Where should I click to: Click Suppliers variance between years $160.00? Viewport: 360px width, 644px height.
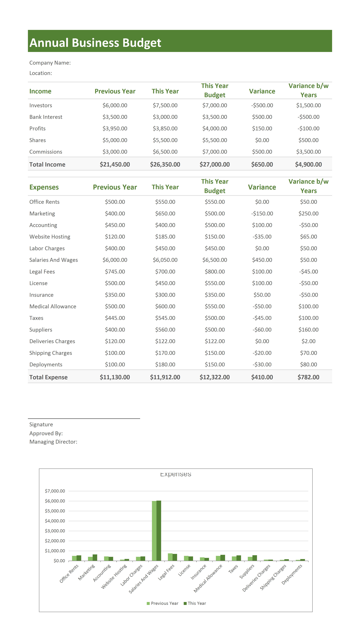pos(308,329)
